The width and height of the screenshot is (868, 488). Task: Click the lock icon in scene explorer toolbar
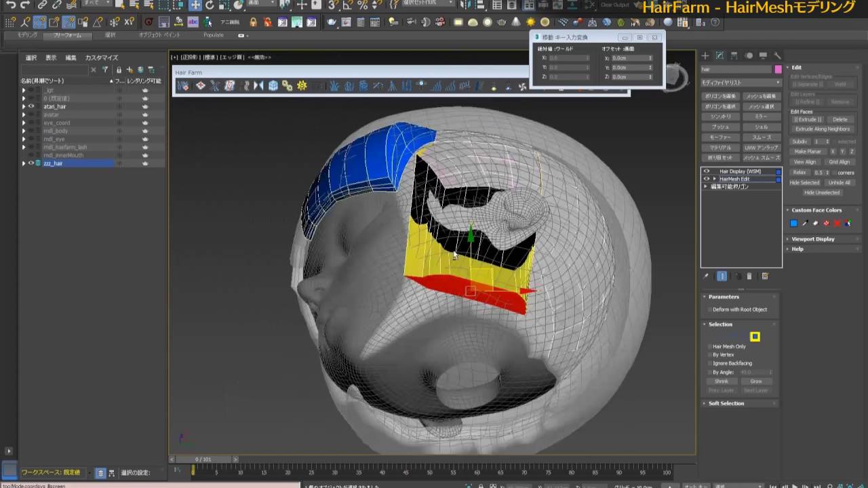(119, 69)
